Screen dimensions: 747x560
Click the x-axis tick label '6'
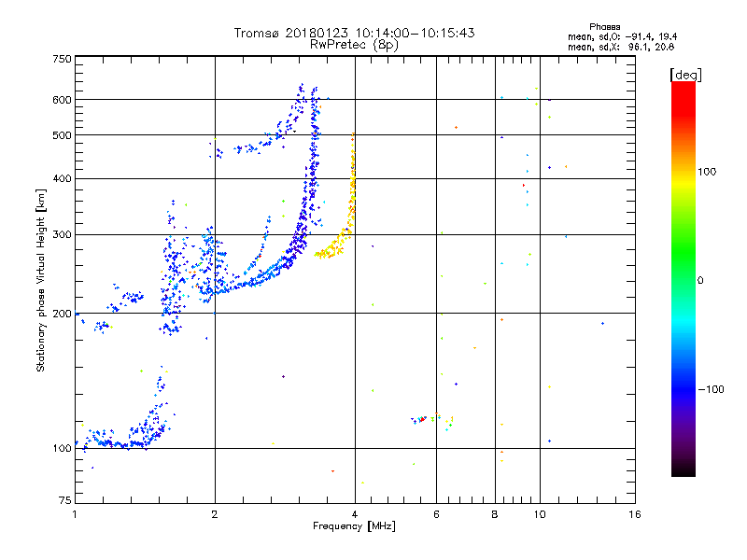436,514
